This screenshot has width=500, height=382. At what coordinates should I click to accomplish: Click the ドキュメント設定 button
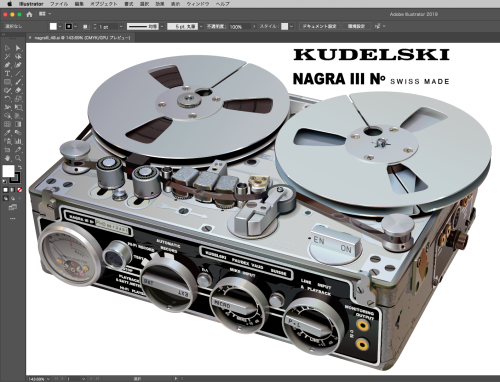319,26
